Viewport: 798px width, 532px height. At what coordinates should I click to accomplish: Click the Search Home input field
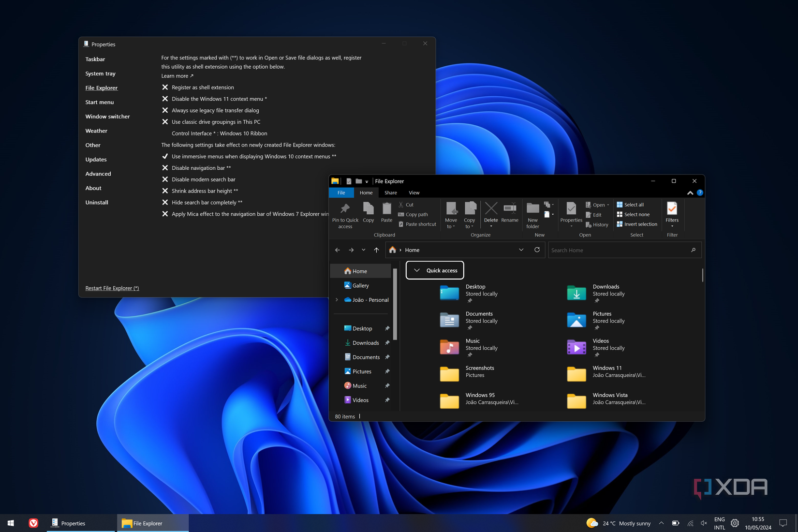coord(619,251)
